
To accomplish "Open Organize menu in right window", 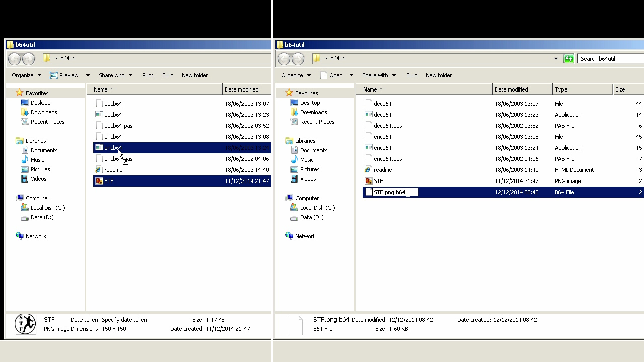I will (296, 75).
